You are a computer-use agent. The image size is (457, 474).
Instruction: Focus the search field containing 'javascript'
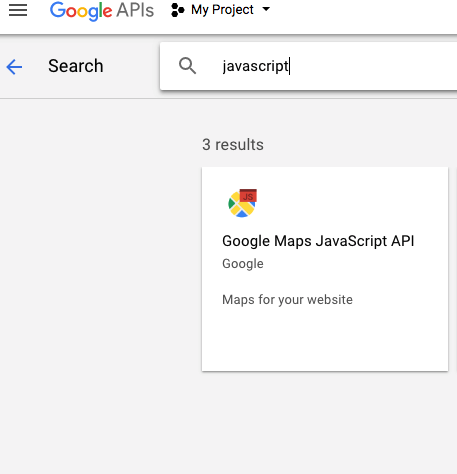308,66
